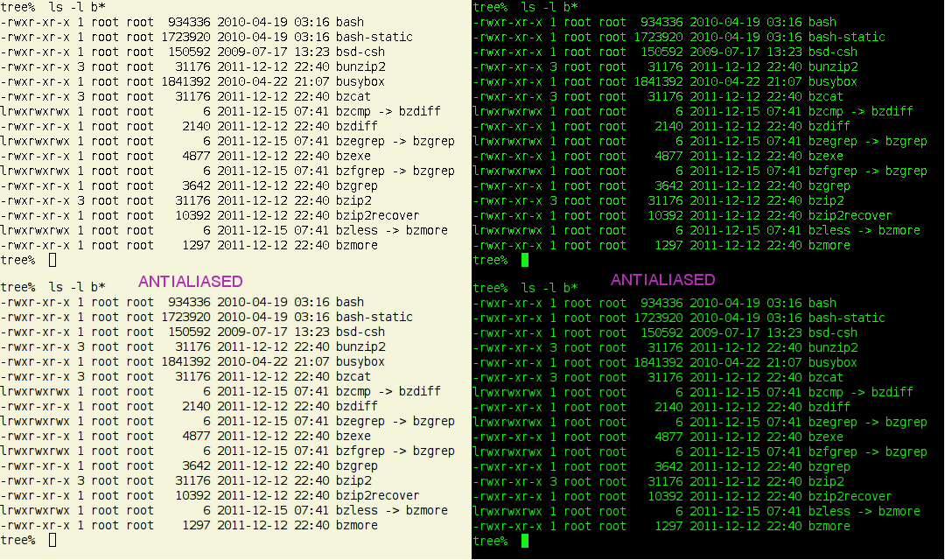This screenshot has height=560, width=945.
Task: Click the purple ANTIALIASED label on light background
Action: pos(190,281)
